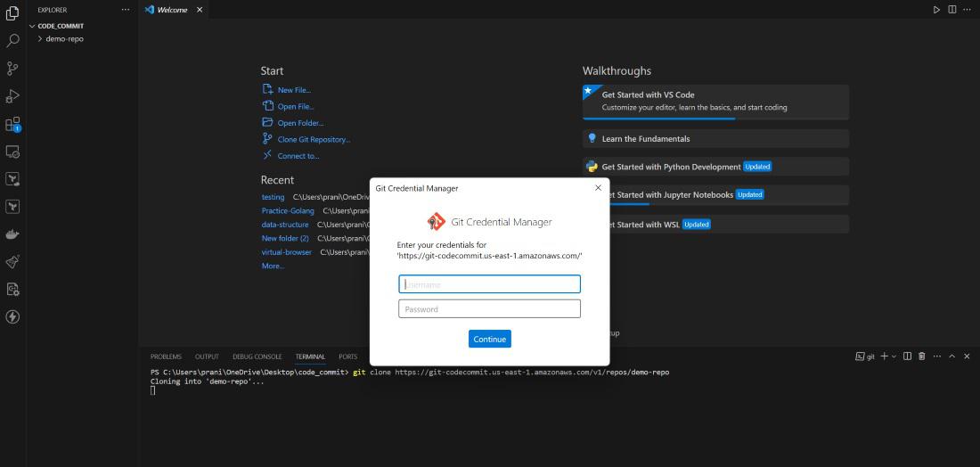Open the Docker view in activity bar
Viewport: 980px width, 467px height.
coord(12,234)
